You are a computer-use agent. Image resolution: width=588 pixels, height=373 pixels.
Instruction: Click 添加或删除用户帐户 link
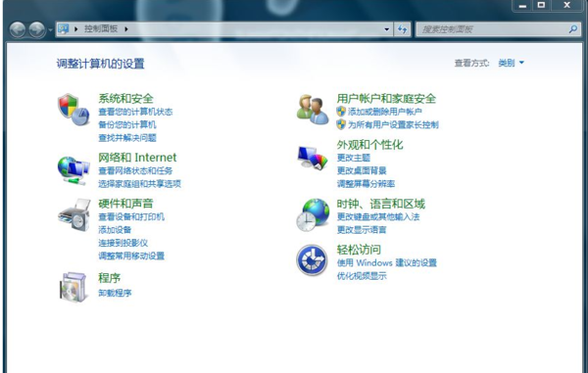385,112
